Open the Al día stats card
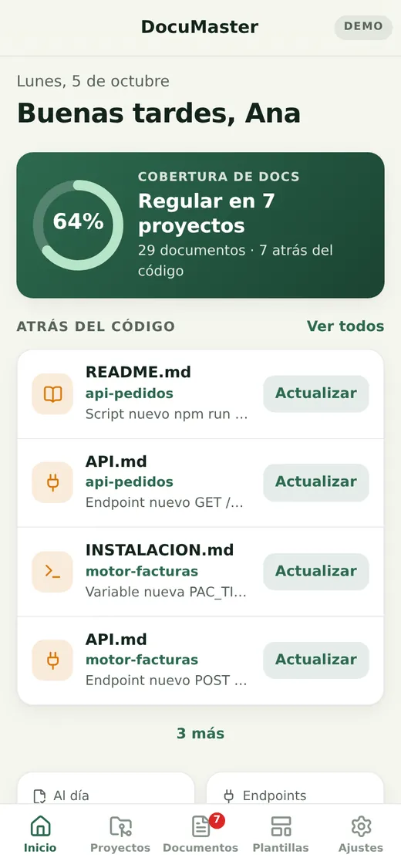 click(x=106, y=789)
